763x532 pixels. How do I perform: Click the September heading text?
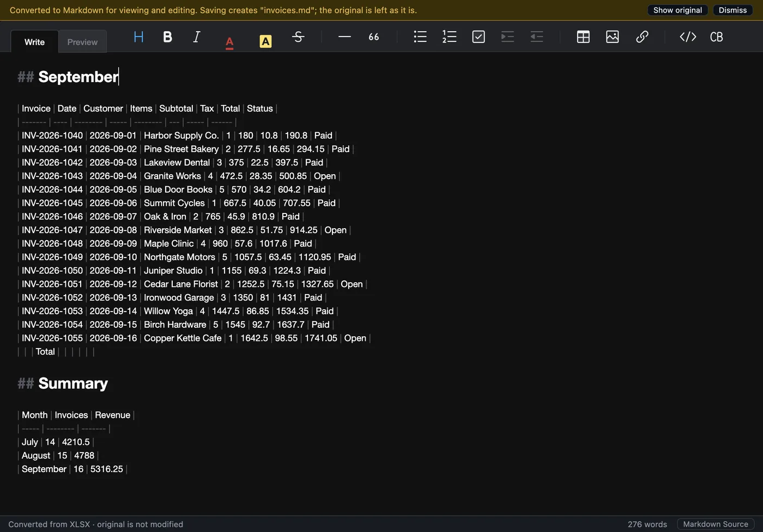tap(78, 77)
